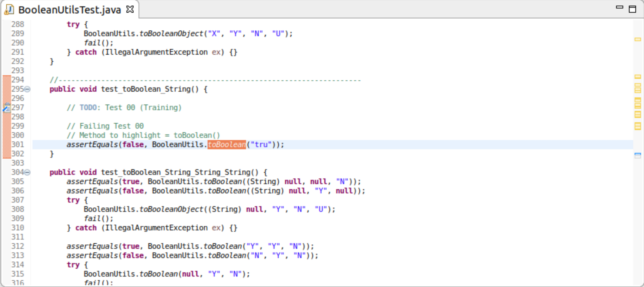Minimize the editor pane
The width and height of the screenshot is (644, 287).
click(x=619, y=8)
